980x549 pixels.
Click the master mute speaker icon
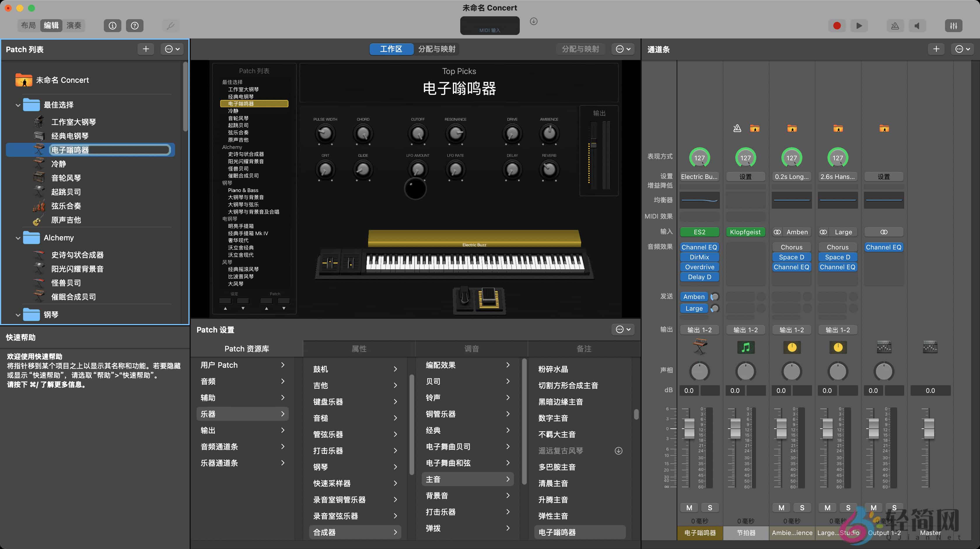click(918, 25)
